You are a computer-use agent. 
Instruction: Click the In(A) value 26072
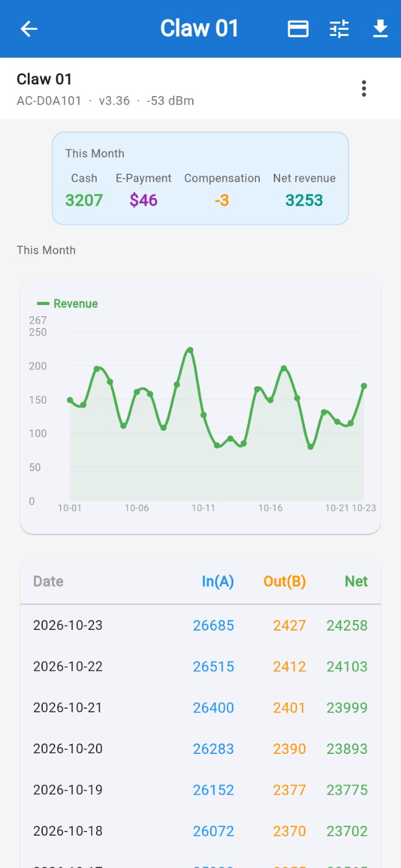213,831
